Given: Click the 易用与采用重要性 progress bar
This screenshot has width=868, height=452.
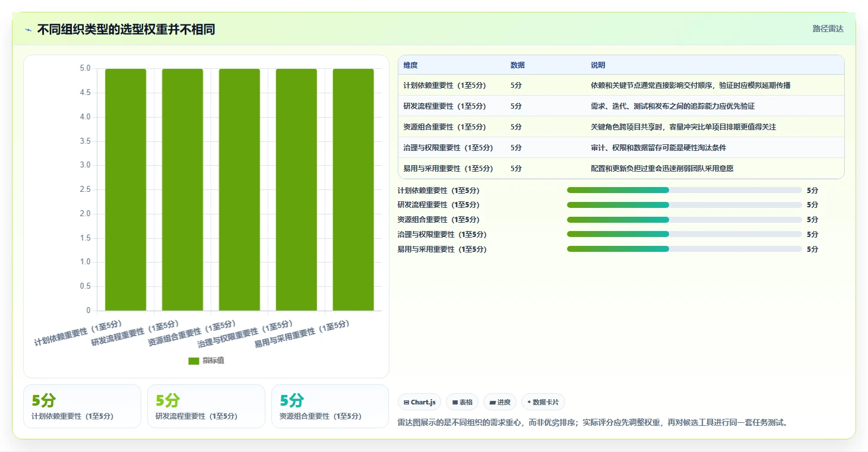Looking at the screenshot, I should tap(685, 249).
